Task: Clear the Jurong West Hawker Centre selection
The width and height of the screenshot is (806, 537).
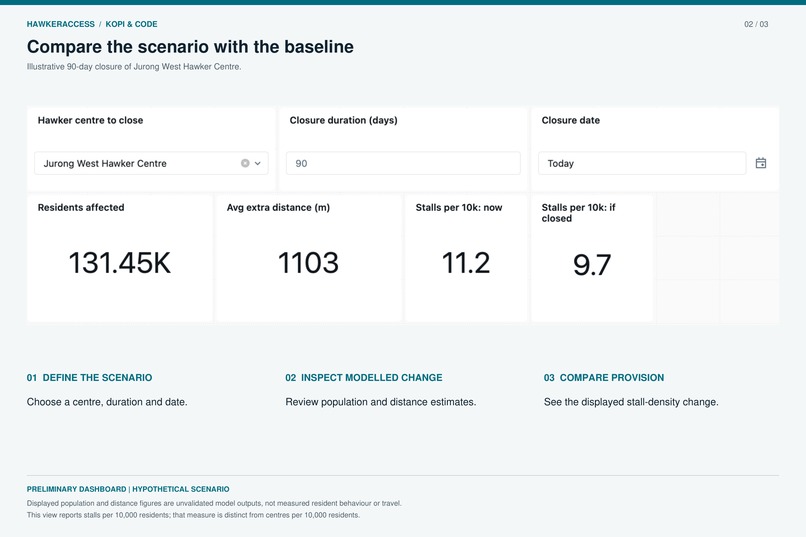Action: 245,163
